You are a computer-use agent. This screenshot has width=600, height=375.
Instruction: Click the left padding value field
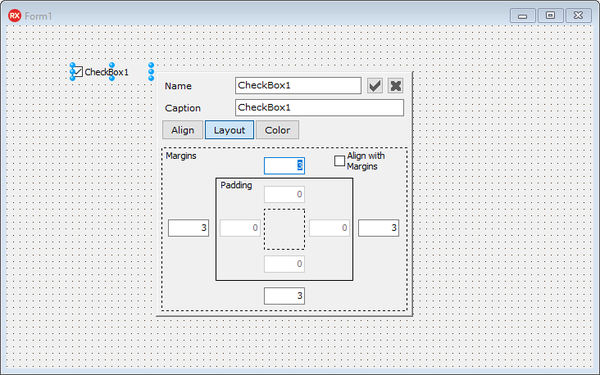click(x=240, y=228)
